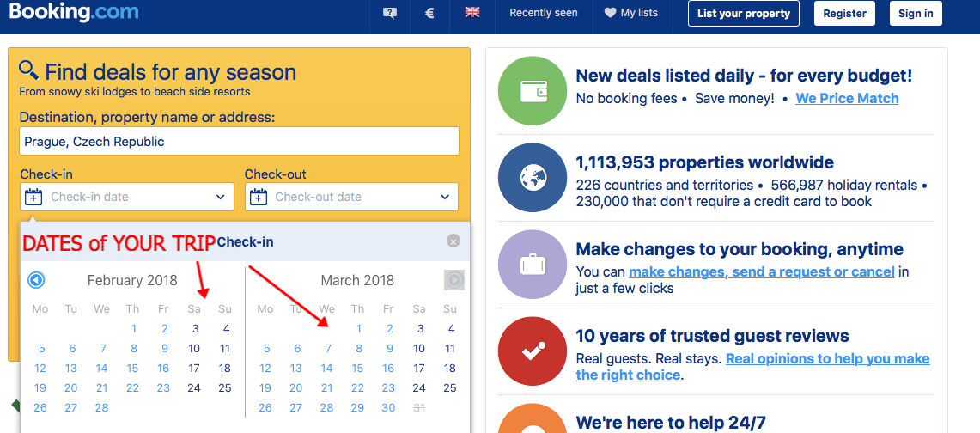Select February 22 in the calendar
This screenshot has height=433, width=980.
(x=132, y=388)
